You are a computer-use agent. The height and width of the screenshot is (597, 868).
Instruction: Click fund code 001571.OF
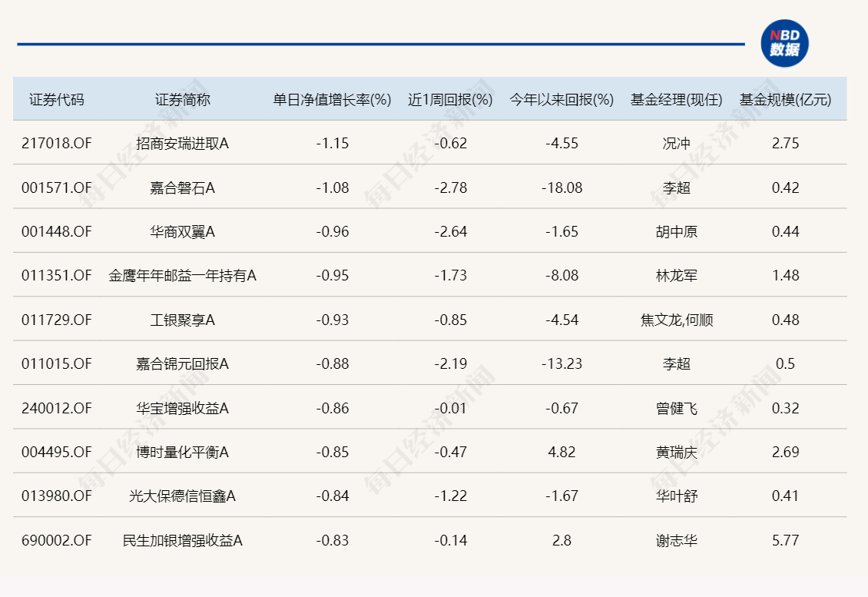point(57,187)
